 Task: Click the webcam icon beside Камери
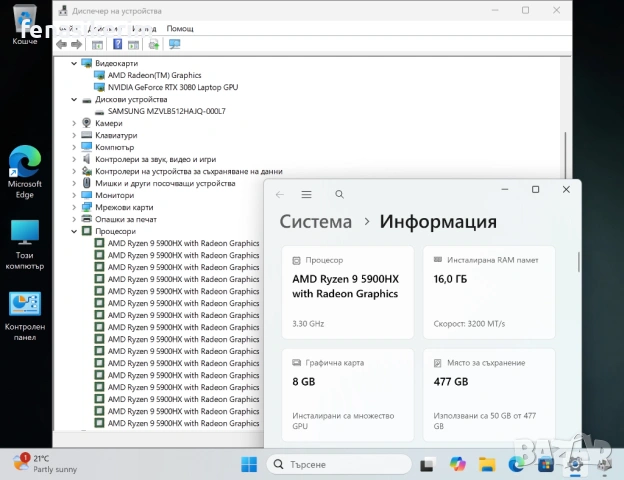pyautogui.click(x=86, y=123)
